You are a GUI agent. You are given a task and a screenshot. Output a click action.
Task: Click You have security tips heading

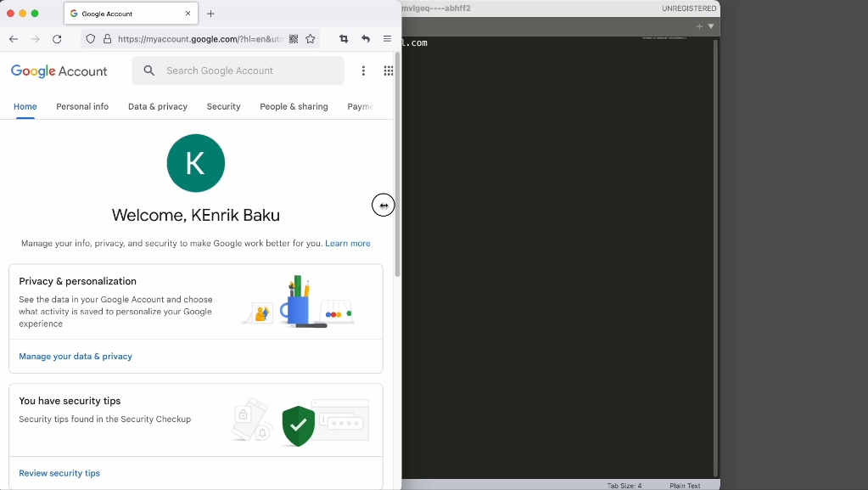coord(70,401)
